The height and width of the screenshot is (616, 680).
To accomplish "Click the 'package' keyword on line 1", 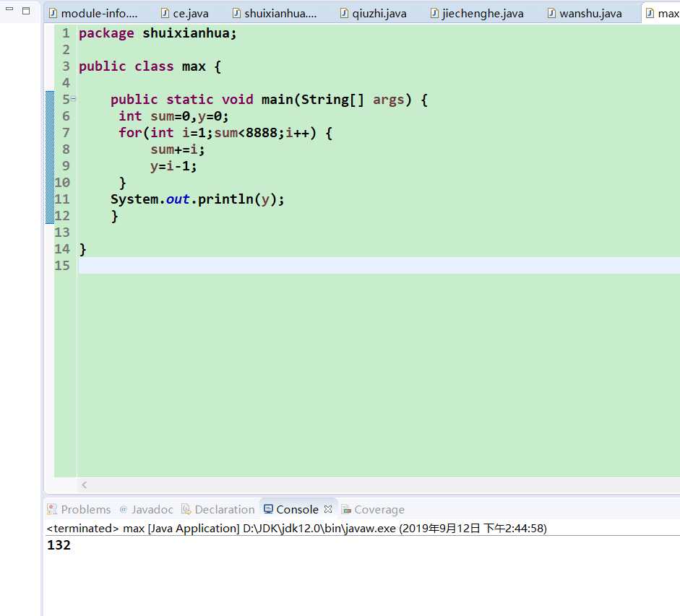I will click(x=106, y=33).
